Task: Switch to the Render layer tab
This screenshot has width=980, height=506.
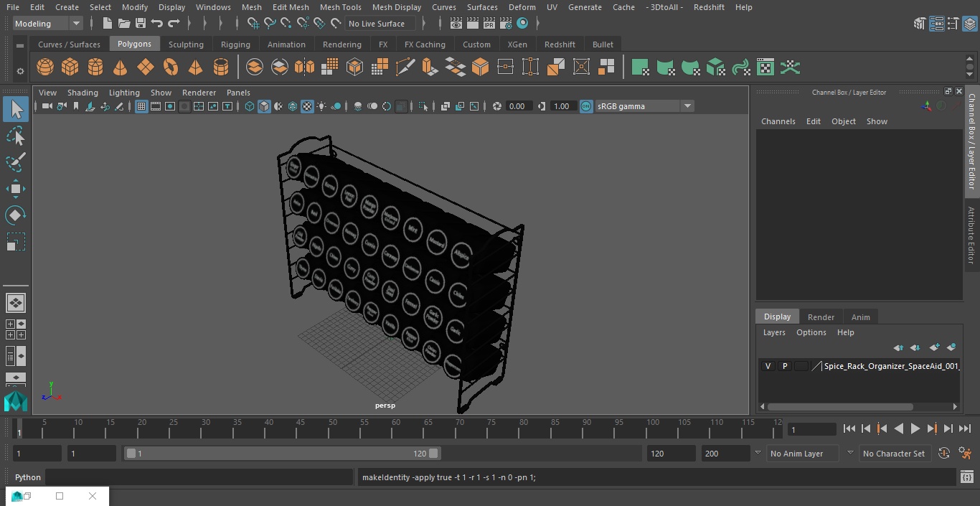Action: point(821,317)
